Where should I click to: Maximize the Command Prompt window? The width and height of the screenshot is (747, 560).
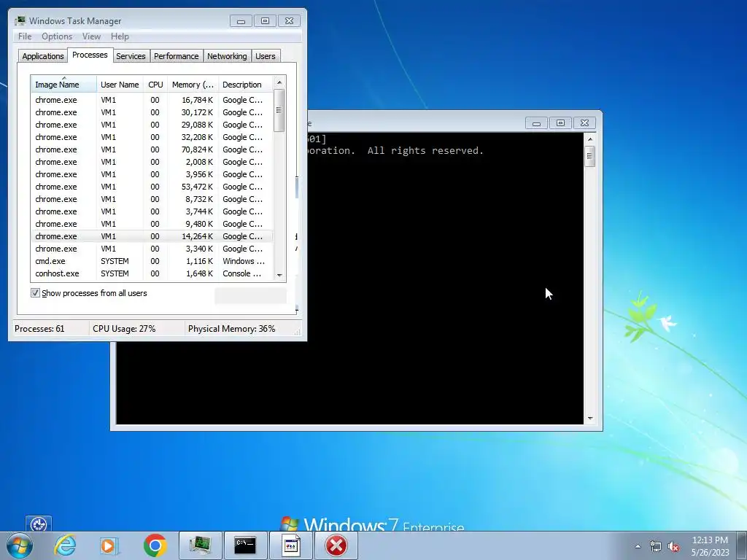coord(560,123)
